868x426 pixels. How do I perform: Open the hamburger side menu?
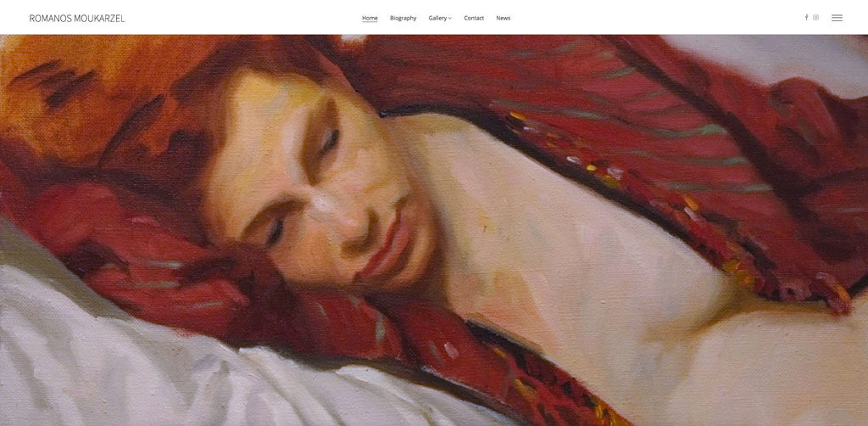coord(837,18)
